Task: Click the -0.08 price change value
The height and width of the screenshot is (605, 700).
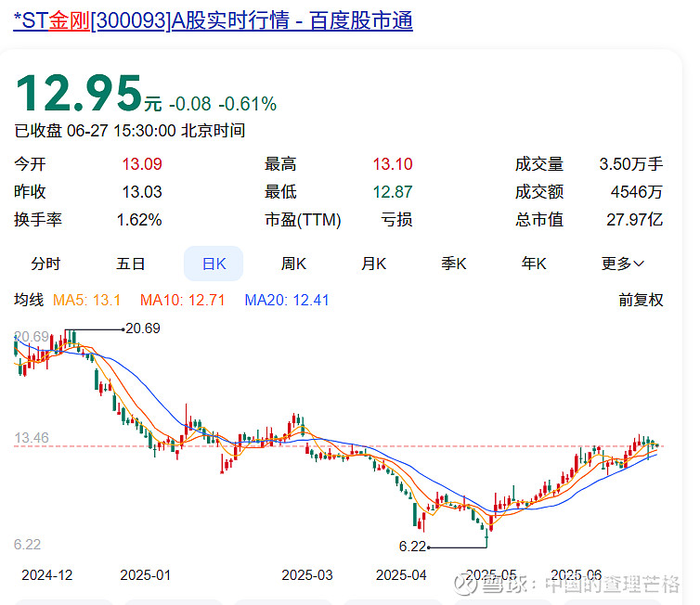Action: click(x=189, y=104)
